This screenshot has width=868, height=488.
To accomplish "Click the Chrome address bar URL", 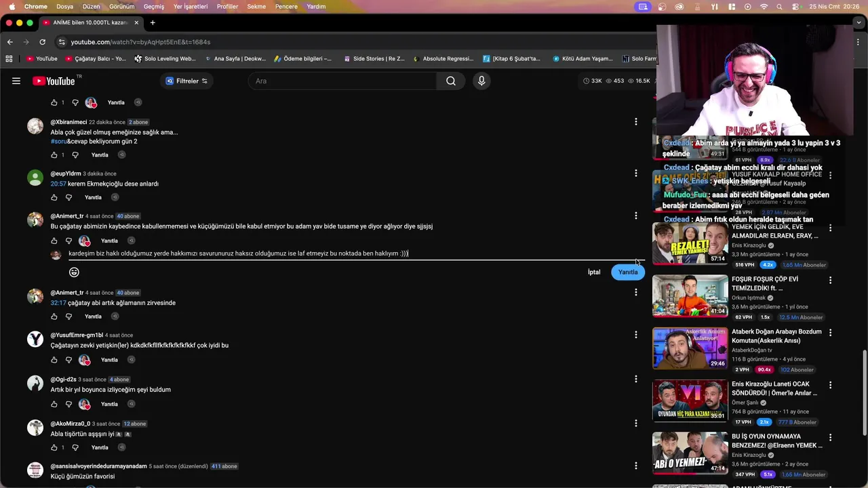I will (140, 42).
